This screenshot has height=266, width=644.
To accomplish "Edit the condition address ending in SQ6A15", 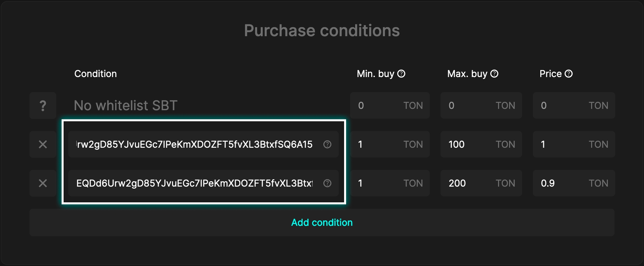I will tap(194, 144).
